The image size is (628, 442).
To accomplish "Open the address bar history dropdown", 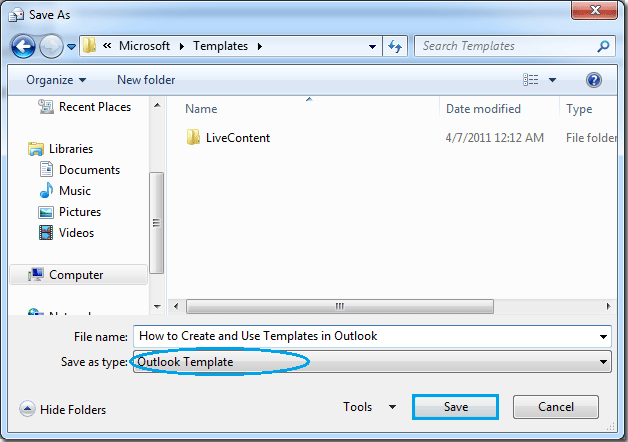I will (372, 46).
